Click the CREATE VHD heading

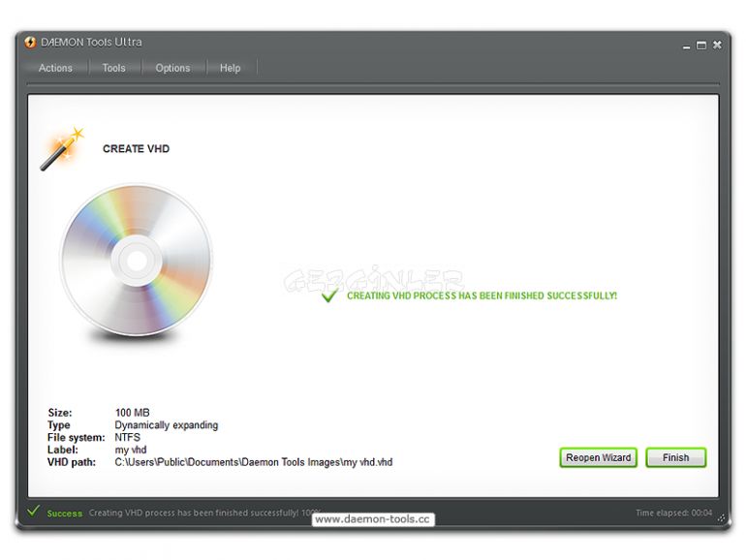click(136, 149)
